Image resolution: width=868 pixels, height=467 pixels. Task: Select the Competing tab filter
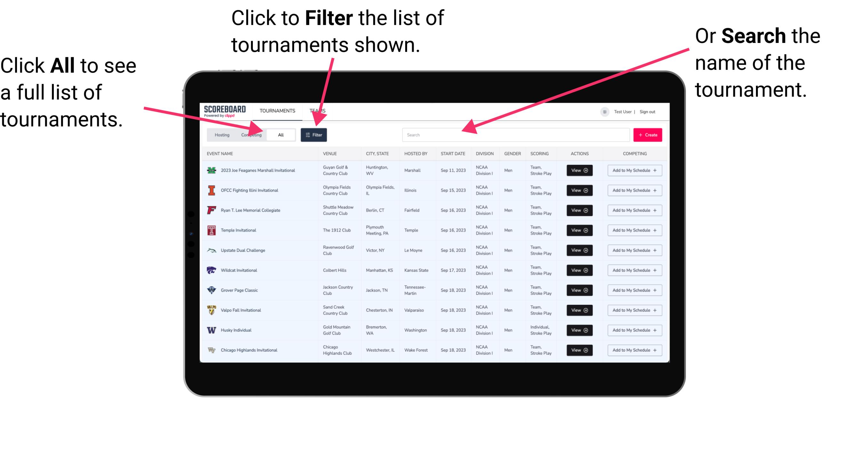click(x=250, y=134)
